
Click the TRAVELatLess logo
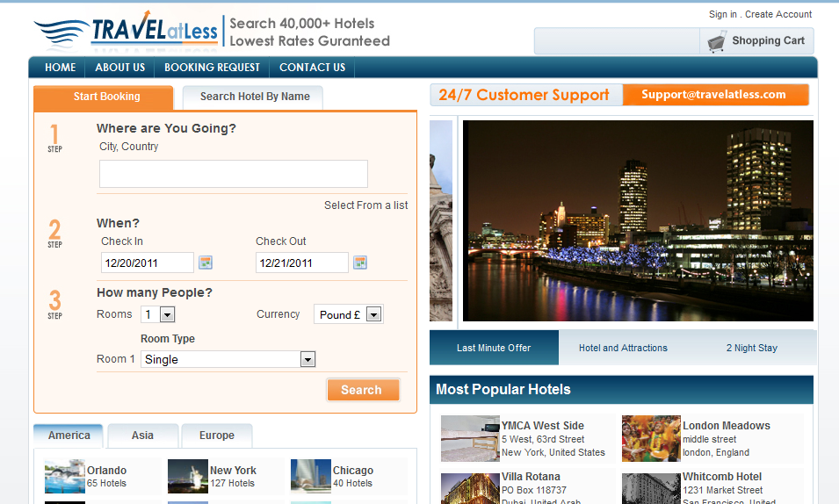tap(127, 33)
